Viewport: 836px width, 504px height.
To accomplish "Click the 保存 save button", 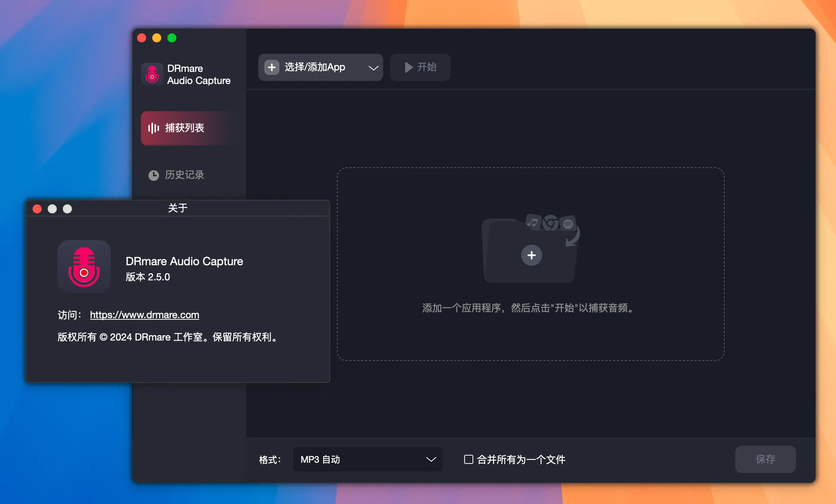I will tap(765, 459).
